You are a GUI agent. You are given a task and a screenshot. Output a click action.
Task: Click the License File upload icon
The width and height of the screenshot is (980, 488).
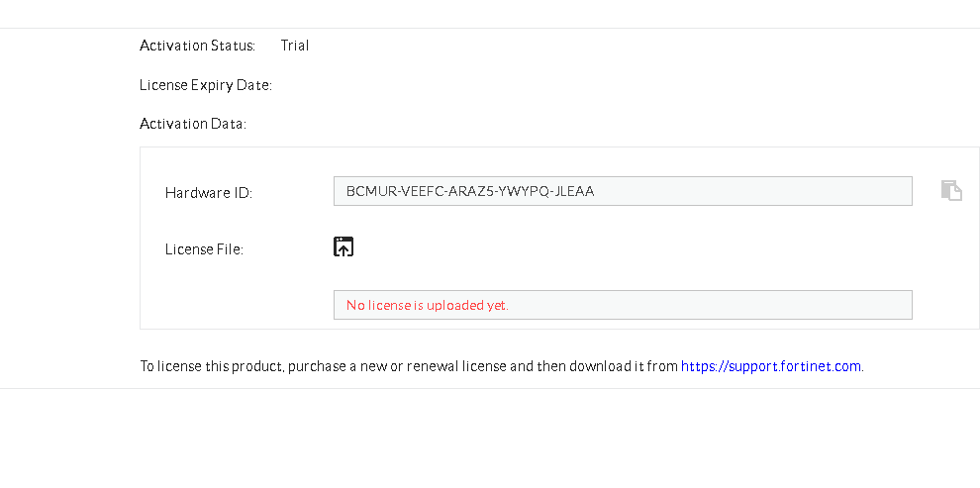click(x=343, y=247)
